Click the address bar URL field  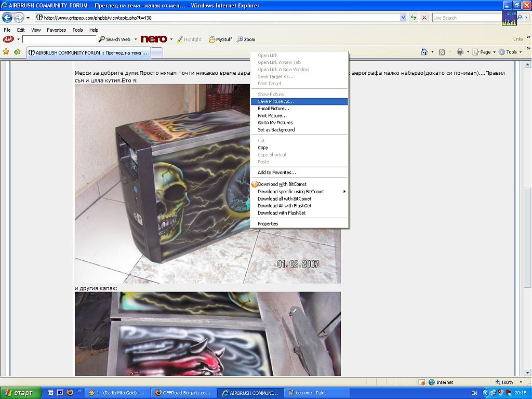pos(217,18)
